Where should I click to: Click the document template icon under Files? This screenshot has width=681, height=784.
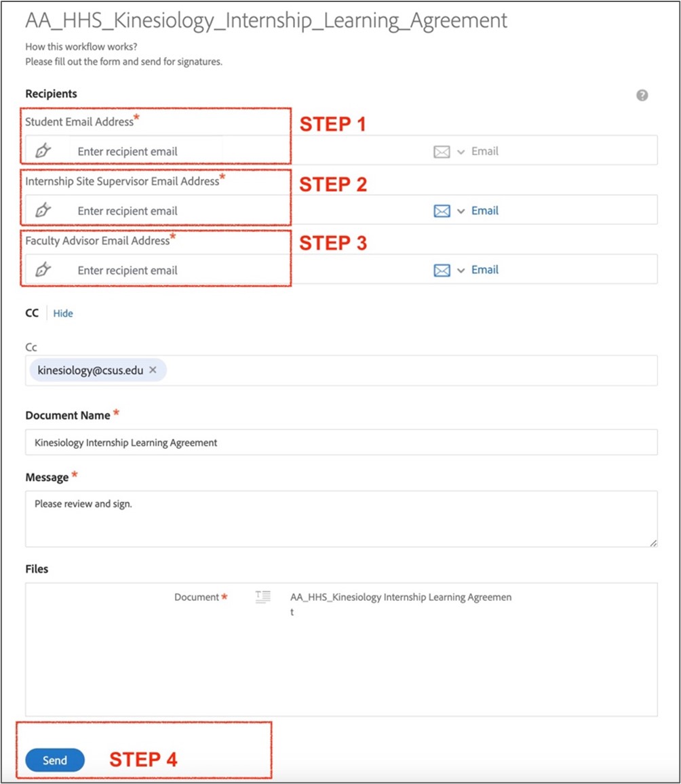[263, 597]
